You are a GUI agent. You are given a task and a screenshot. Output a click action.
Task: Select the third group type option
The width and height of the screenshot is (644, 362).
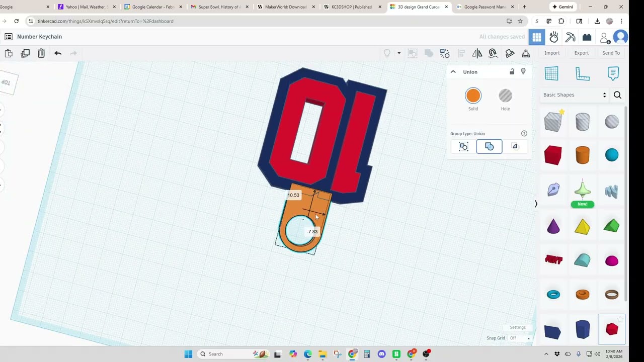[515, 146]
